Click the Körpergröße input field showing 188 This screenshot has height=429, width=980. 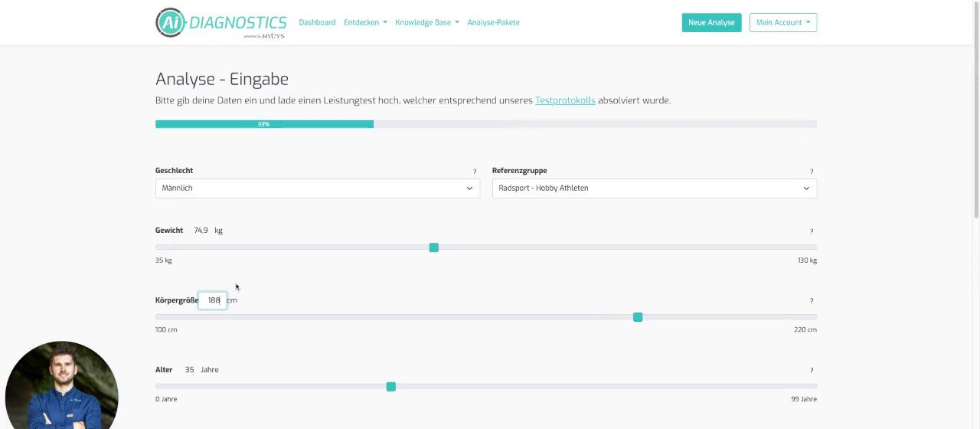coord(212,300)
